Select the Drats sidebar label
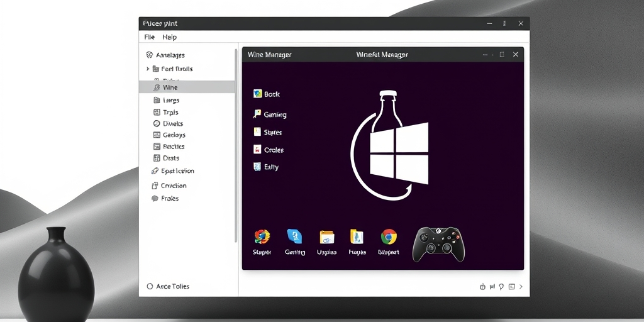Screen dimensions: 644x322 click(x=171, y=158)
